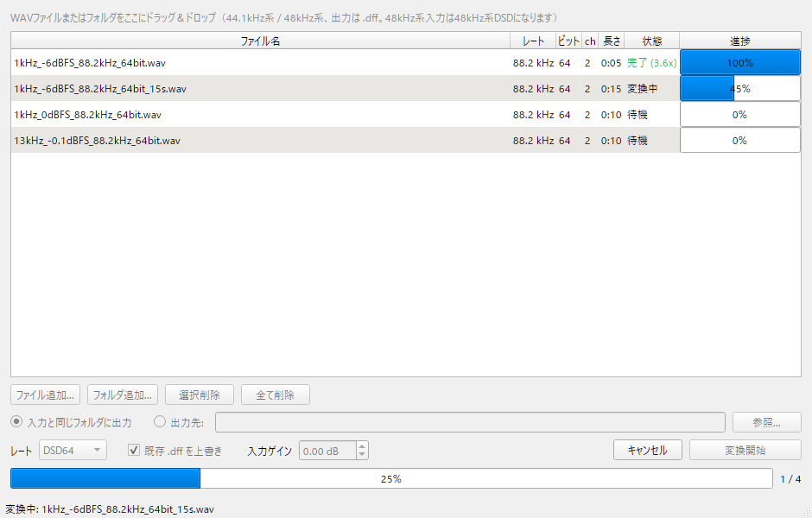Click the status bar 変換中 message
Screen dimensions: 812x518
(x=109, y=509)
